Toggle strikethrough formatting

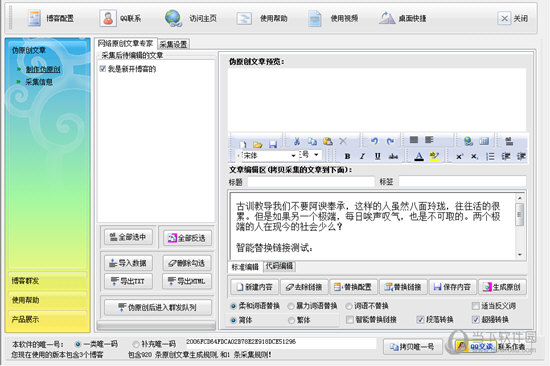[393, 156]
